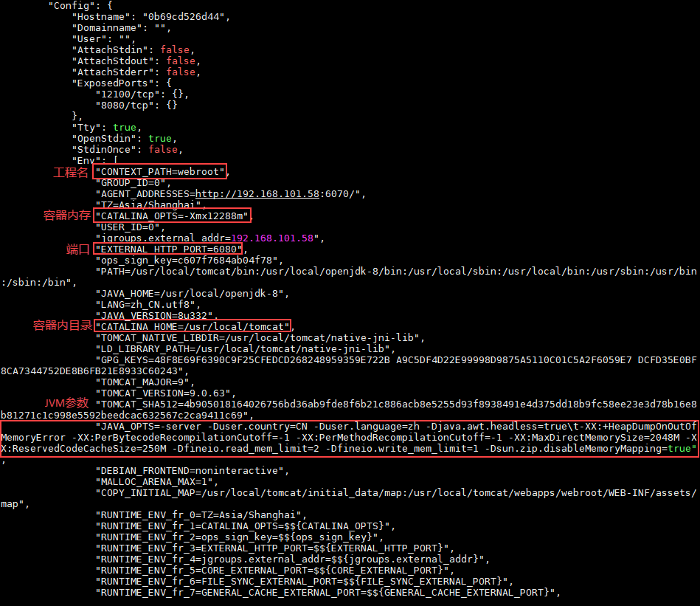Click the ops_sign_key=c607f7684ab04f78 entry

tap(190, 261)
